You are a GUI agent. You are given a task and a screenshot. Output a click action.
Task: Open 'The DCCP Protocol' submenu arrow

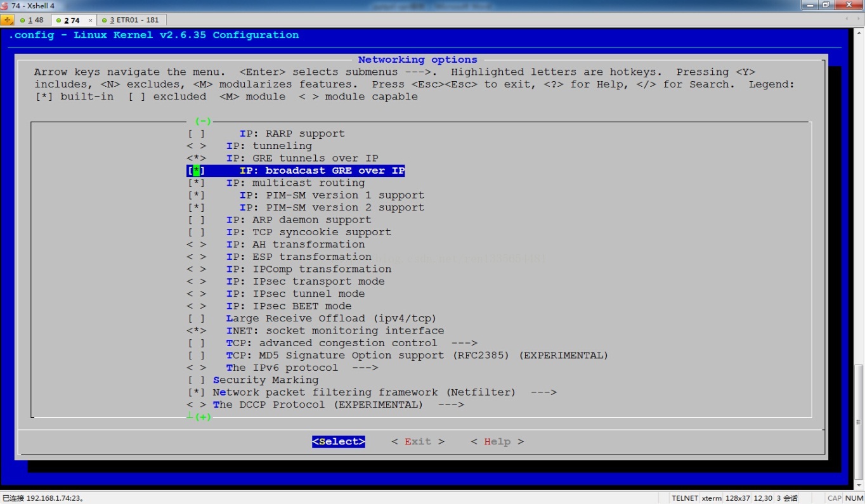click(451, 404)
